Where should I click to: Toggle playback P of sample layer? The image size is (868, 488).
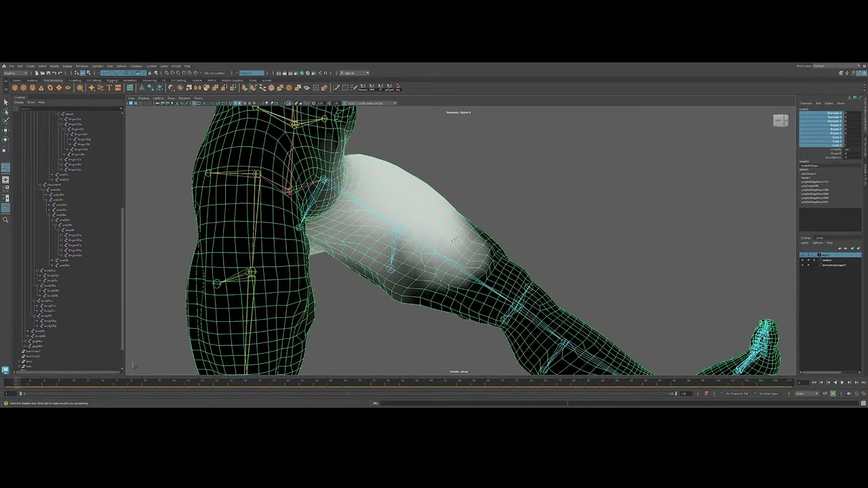pos(808,260)
